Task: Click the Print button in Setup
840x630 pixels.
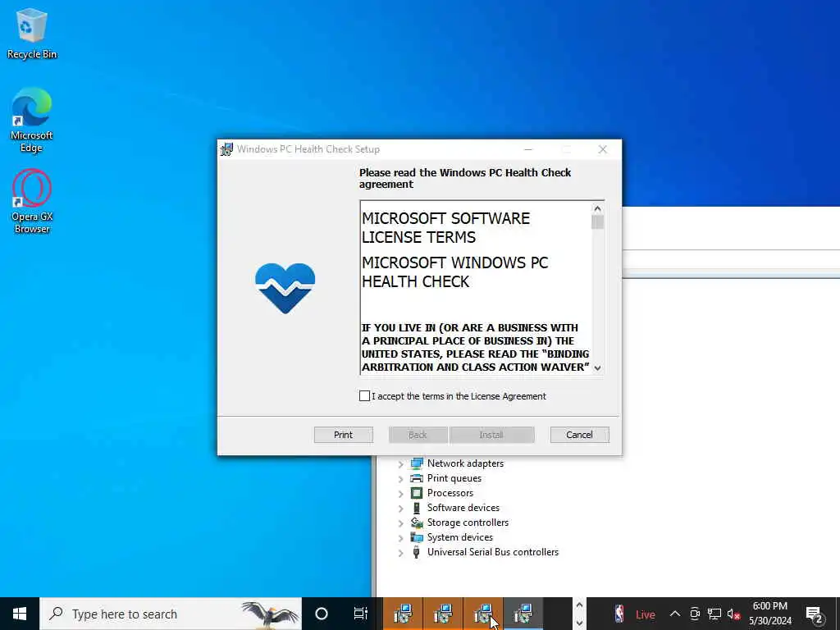Action: (x=344, y=435)
